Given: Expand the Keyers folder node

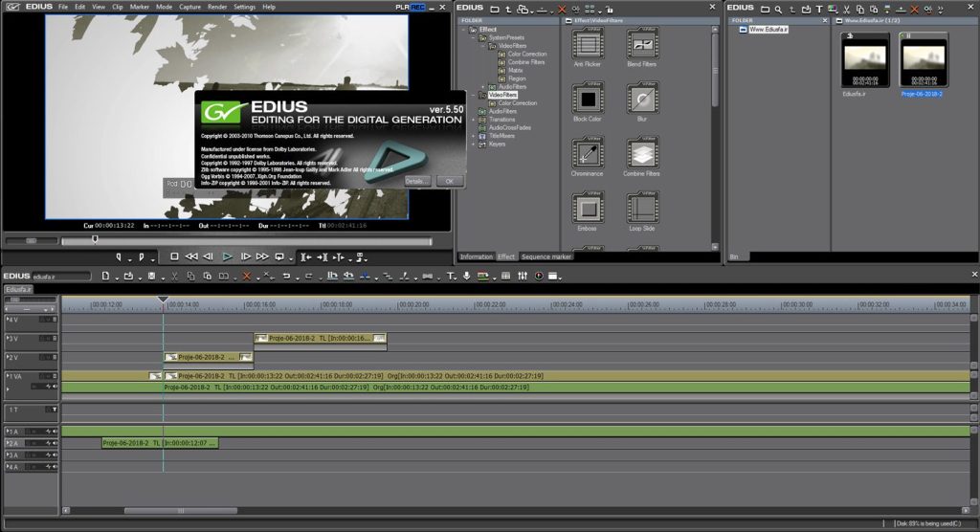Looking at the screenshot, I should coord(473,144).
